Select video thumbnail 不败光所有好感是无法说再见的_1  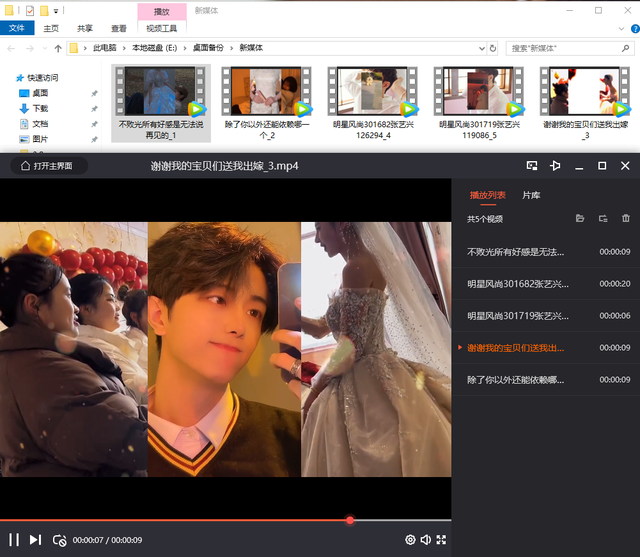coord(161,103)
